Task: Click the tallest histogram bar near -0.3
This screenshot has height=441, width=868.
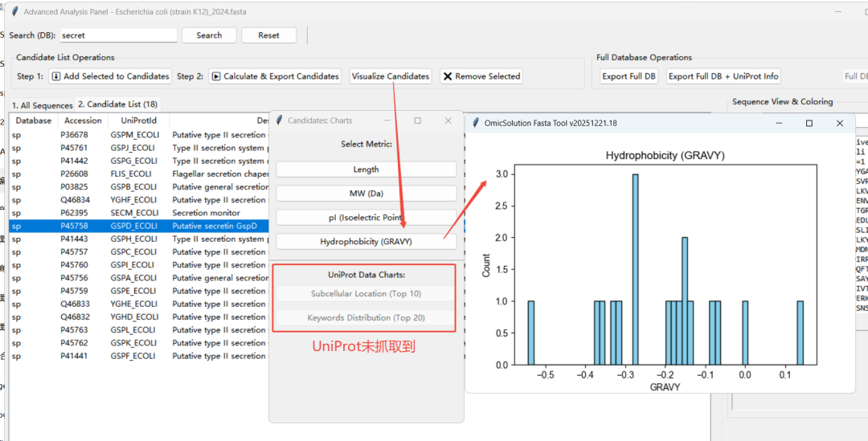Action: click(x=636, y=269)
